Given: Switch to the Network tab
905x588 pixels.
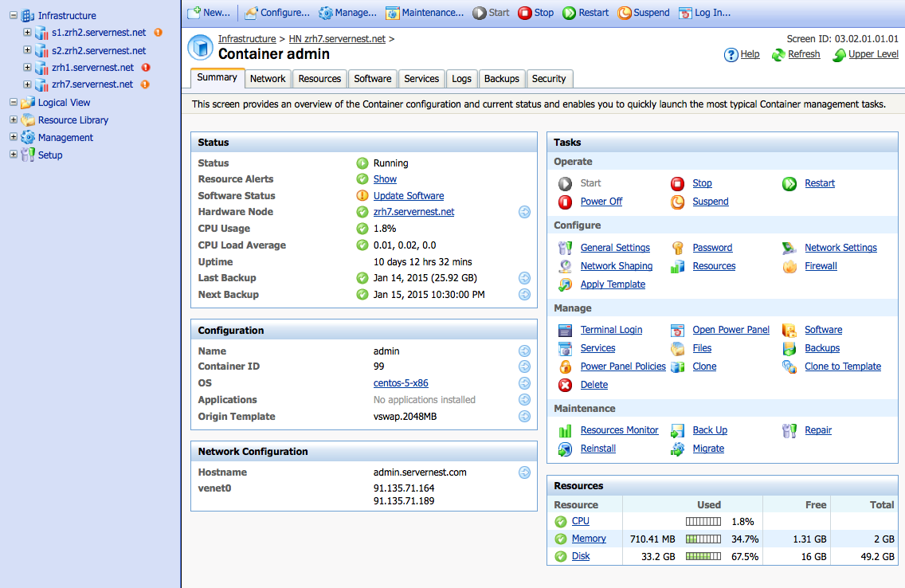Looking at the screenshot, I should point(268,78).
